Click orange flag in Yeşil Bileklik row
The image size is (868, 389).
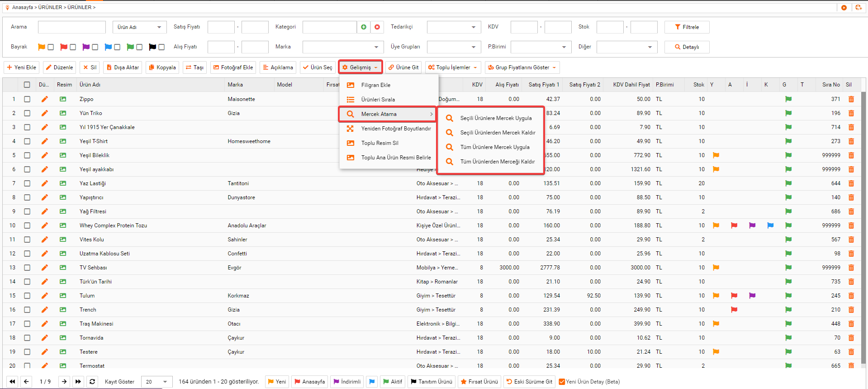click(x=716, y=155)
